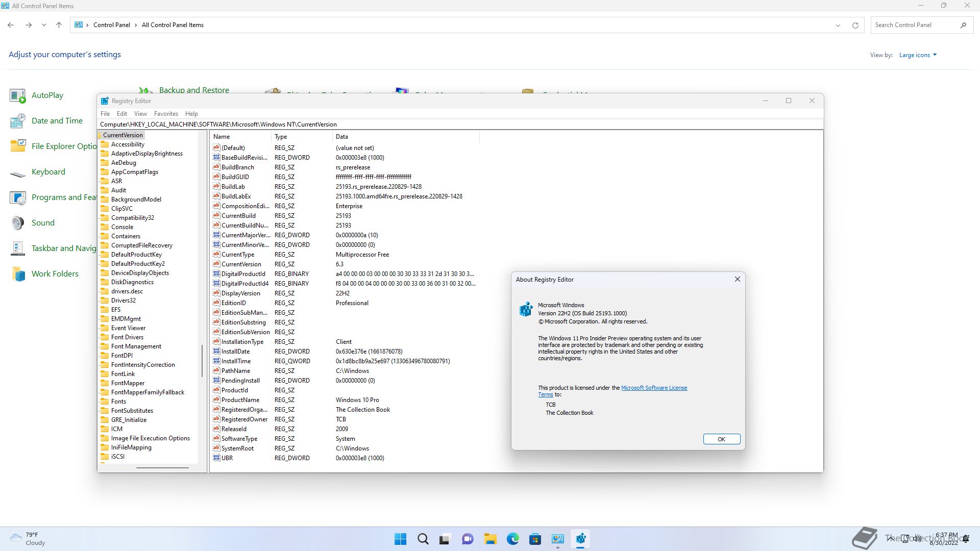Image resolution: width=980 pixels, height=551 pixels.
Task: Click the tree pane horizontal scrollbar
Action: click(162, 467)
